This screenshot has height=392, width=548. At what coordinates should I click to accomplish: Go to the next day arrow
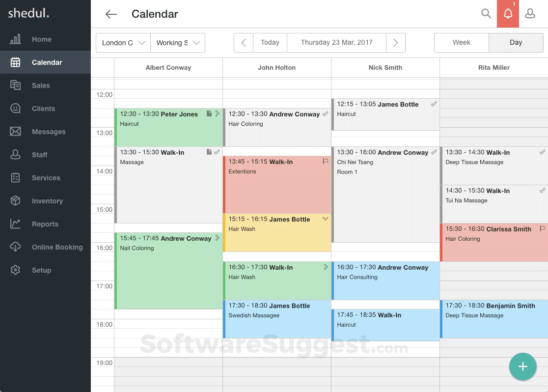pyautogui.click(x=395, y=43)
